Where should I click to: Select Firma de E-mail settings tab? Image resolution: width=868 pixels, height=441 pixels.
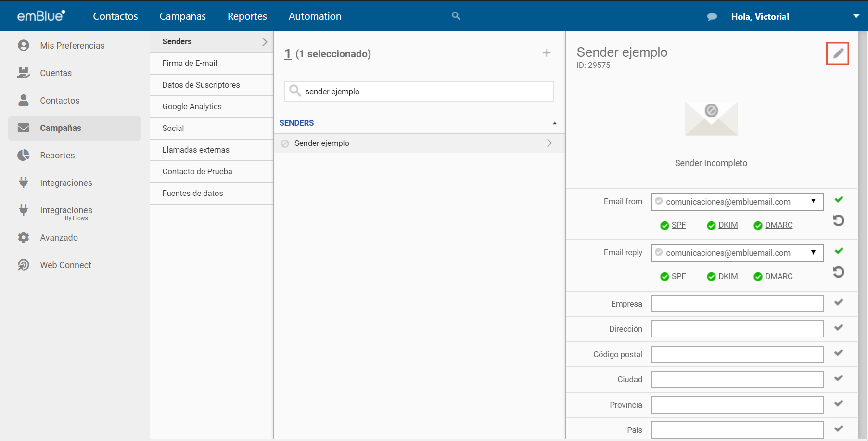pos(190,63)
